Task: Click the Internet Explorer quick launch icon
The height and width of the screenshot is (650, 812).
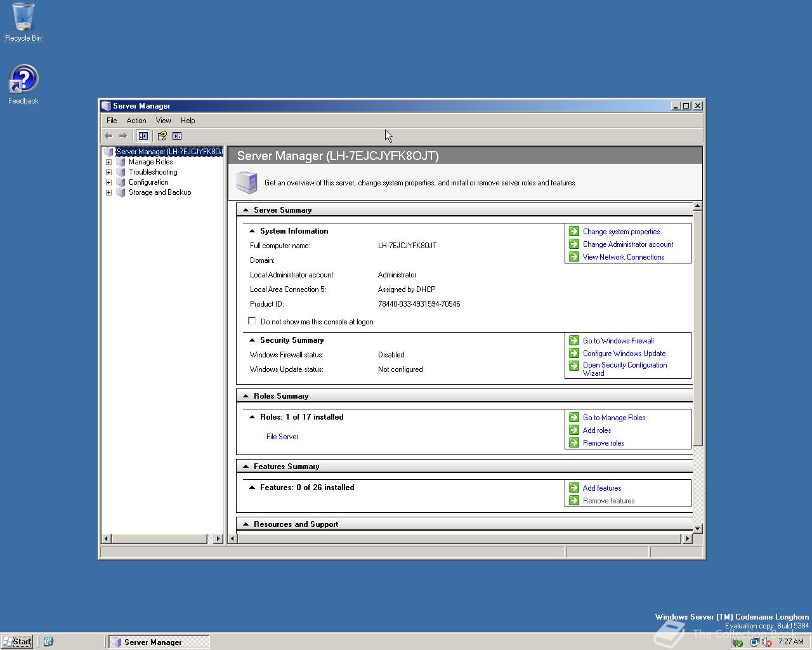Action: pyautogui.click(x=48, y=642)
